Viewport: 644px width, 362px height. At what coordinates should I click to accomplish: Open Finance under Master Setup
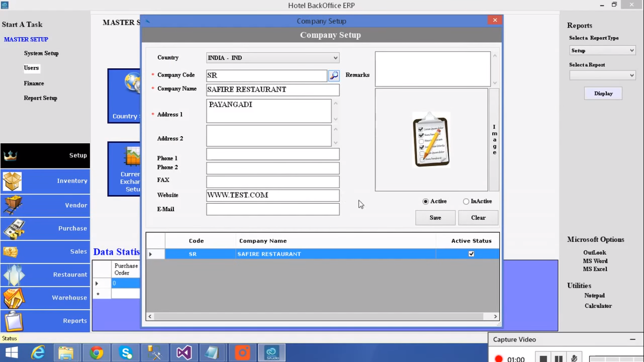(34, 83)
